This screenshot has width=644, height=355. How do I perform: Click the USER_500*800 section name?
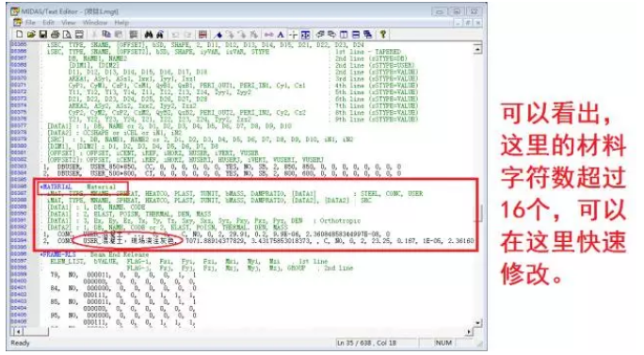[x=113, y=173]
